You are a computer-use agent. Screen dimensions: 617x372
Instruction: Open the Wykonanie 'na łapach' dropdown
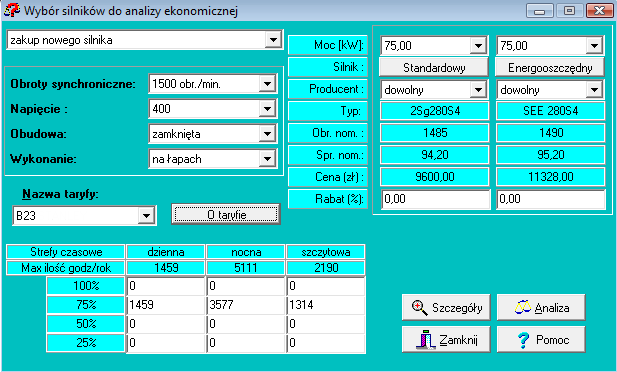click(x=267, y=159)
